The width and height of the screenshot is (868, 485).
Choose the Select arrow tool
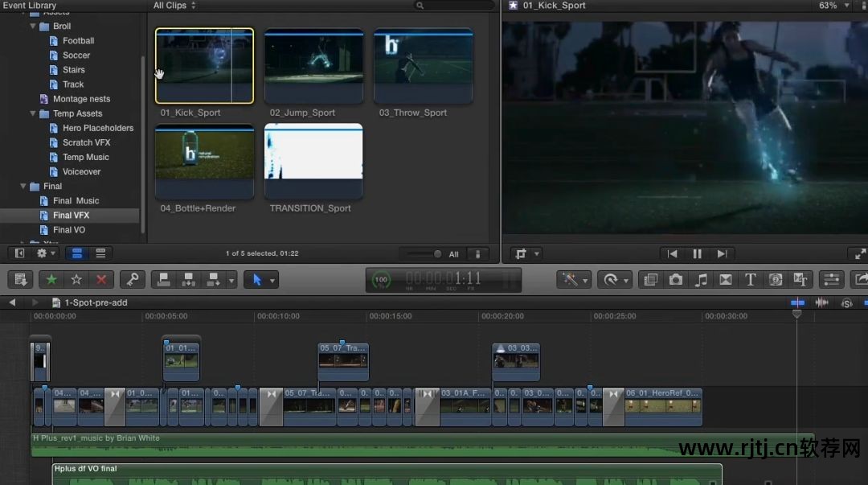[257, 280]
